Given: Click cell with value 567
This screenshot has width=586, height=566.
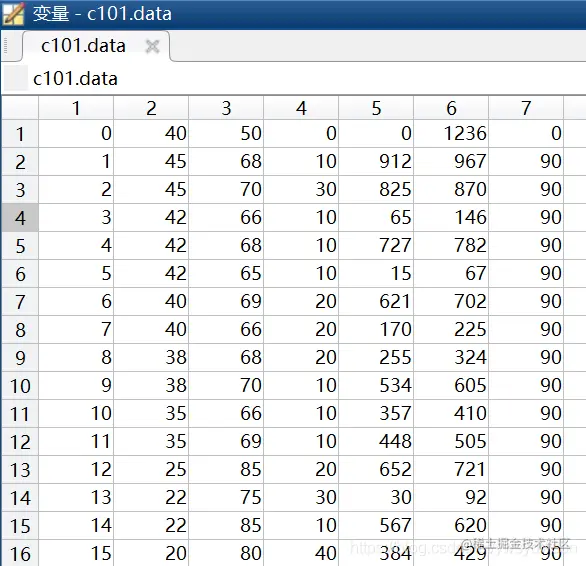Looking at the screenshot, I should 376,526.
